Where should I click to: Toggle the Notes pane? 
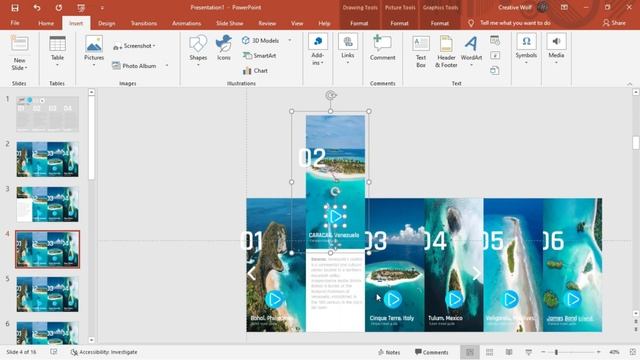pos(389,352)
